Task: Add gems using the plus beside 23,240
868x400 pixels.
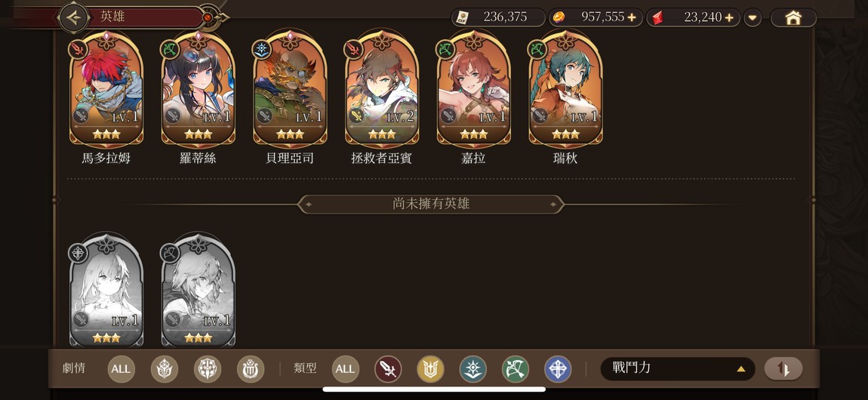Action: click(x=729, y=17)
